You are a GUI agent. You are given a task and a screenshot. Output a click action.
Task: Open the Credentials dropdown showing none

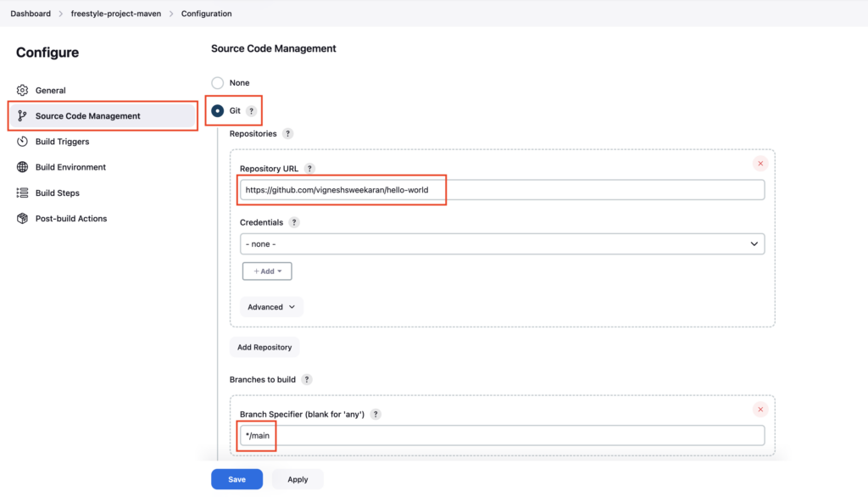[x=502, y=243]
